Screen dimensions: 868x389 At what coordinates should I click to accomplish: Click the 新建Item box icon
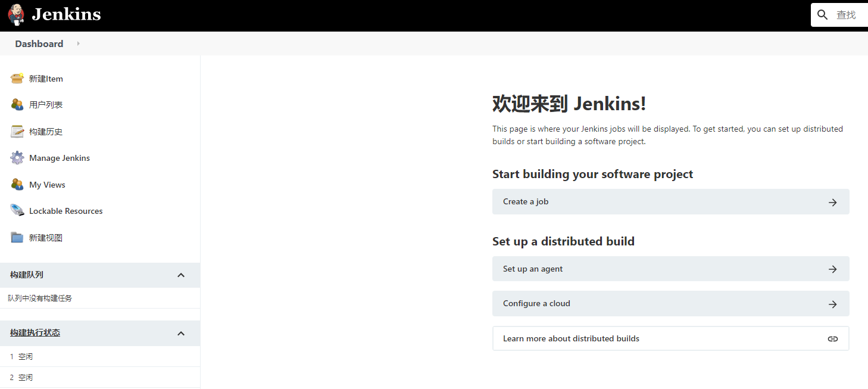point(17,79)
